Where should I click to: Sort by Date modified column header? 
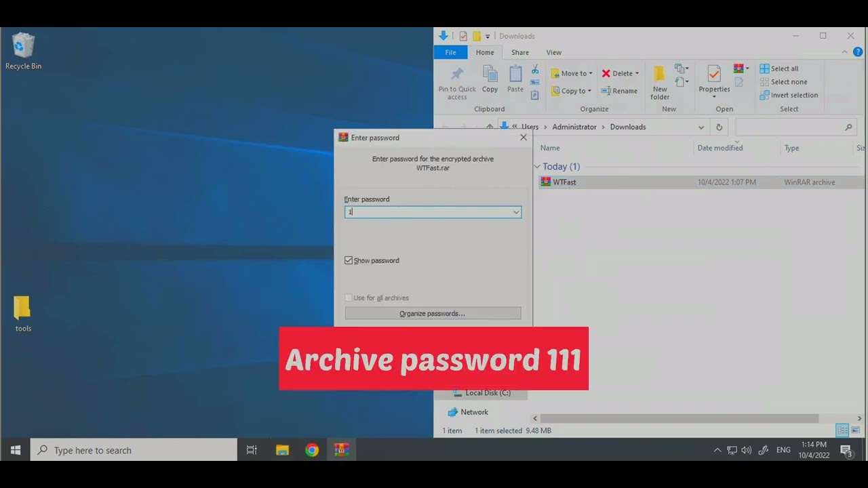[x=720, y=148]
